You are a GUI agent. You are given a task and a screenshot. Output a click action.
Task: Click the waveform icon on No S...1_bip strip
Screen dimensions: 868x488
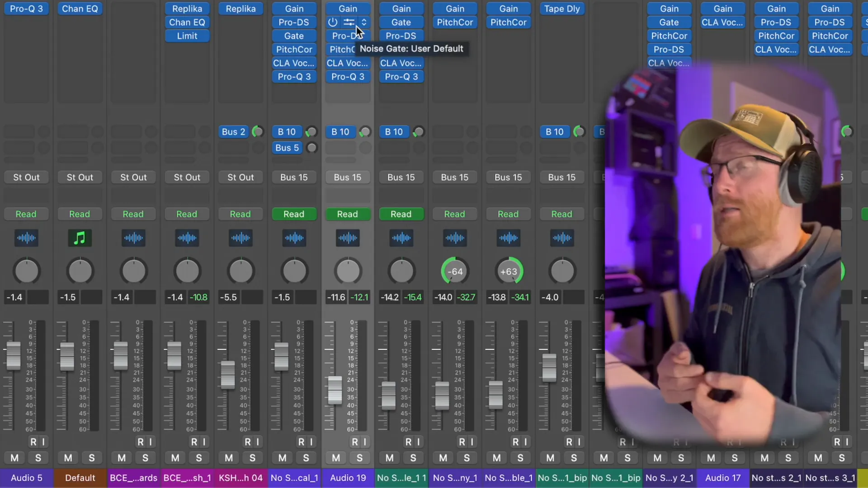pos(562,238)
